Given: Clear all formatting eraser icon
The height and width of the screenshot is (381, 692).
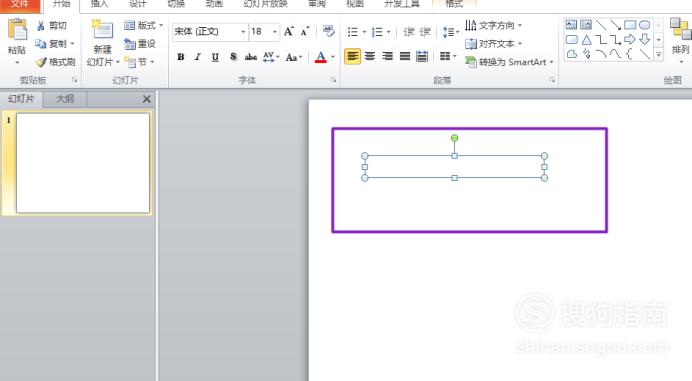Looking at the screenshot, I should [328, 31].
